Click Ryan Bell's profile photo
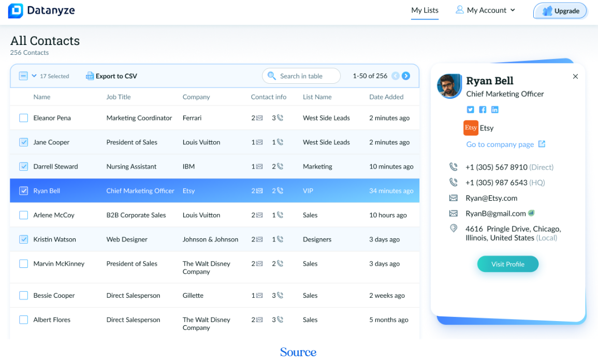The image size is (598, 364). point(449,86)
